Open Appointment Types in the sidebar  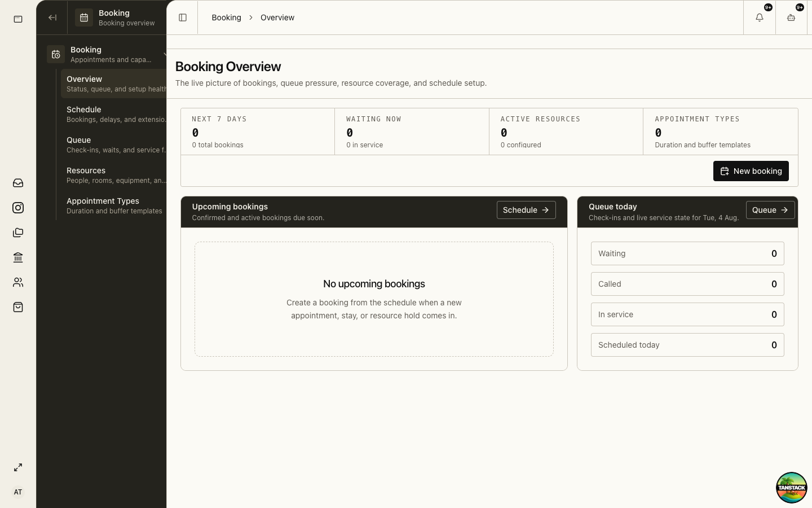[114, 205]
